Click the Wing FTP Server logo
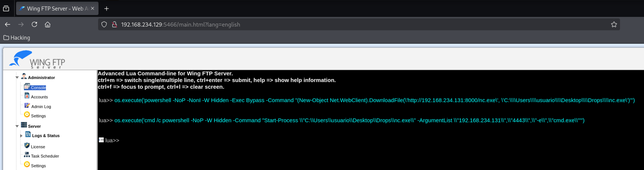The image size is (644, 170). (x=37, y=60)
